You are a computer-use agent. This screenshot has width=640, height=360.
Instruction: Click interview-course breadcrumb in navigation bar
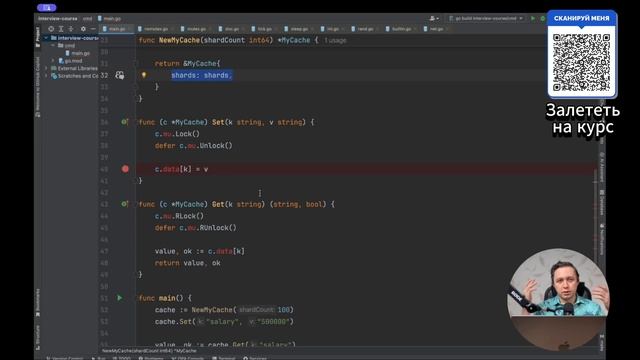click(x=58, y=18)
